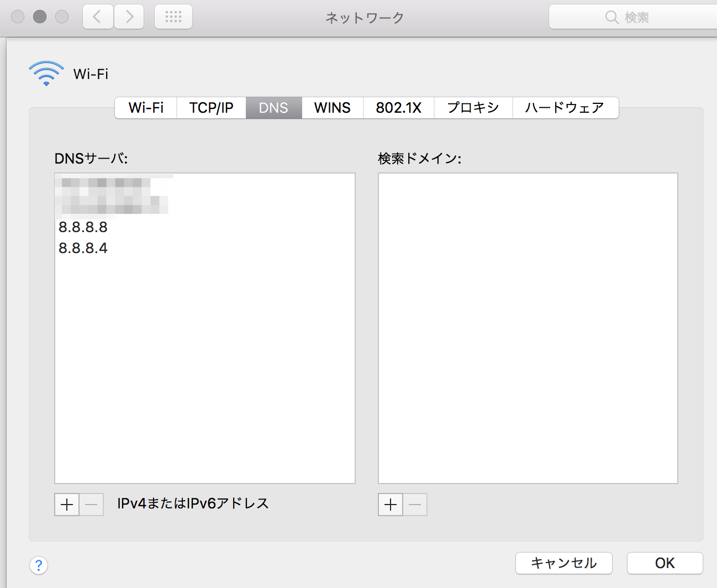Show all preferences grid button
Viewport: 717px width, 588px height.
coord(173,17)
